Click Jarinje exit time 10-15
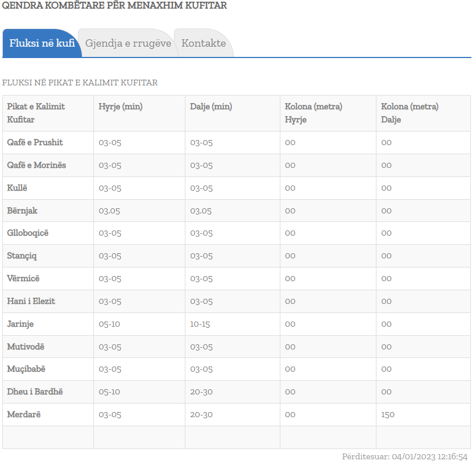 (200, 324)
